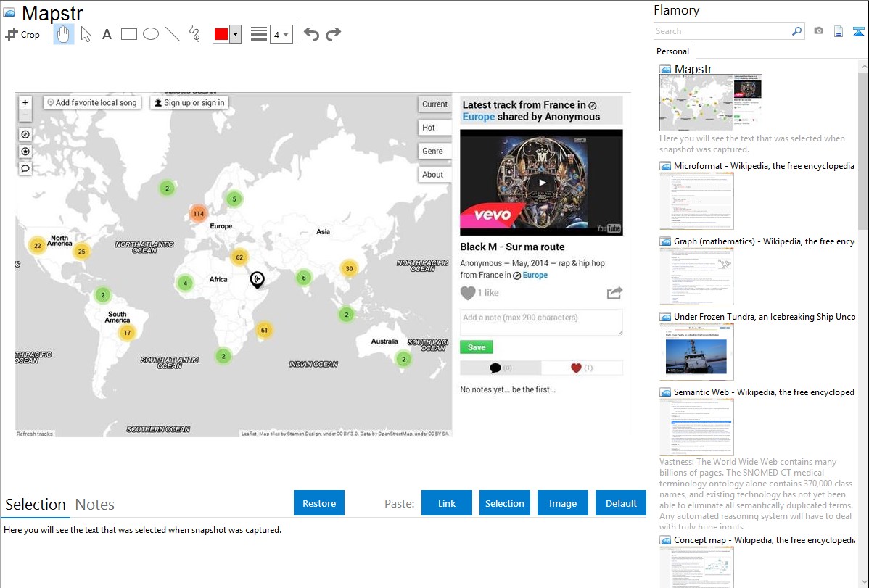Click in the Flamory search field

click(722, 31)
